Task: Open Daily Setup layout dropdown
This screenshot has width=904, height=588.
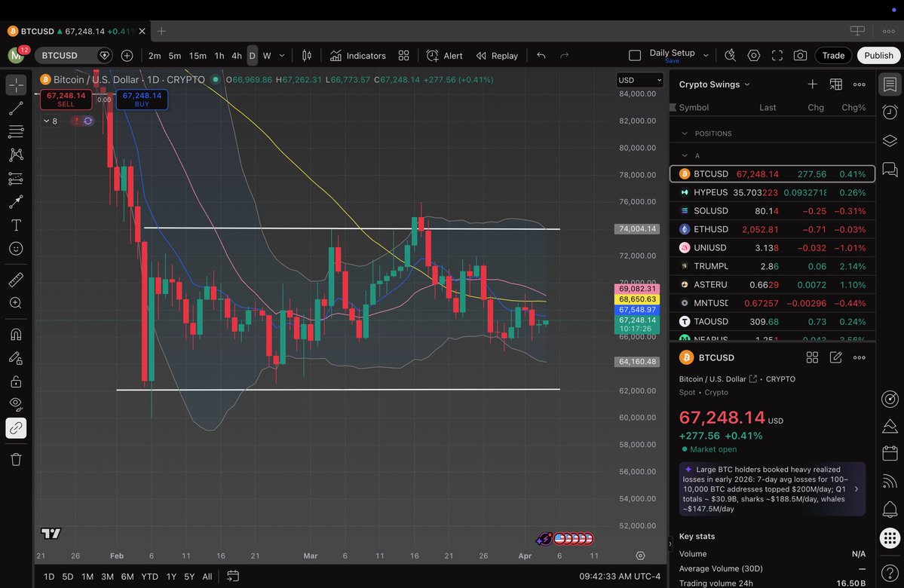Action: [x=706, y=56]
